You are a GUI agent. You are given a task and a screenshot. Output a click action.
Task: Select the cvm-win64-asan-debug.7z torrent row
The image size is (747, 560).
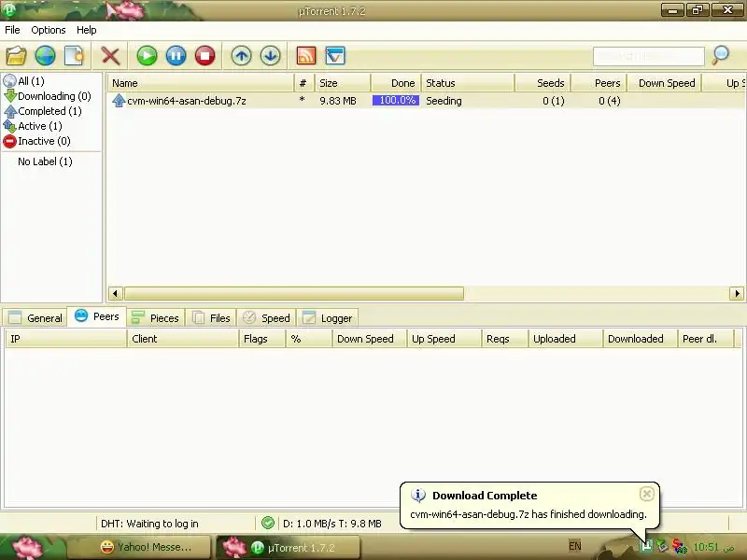pyautogui.click(x=427, y=101)
